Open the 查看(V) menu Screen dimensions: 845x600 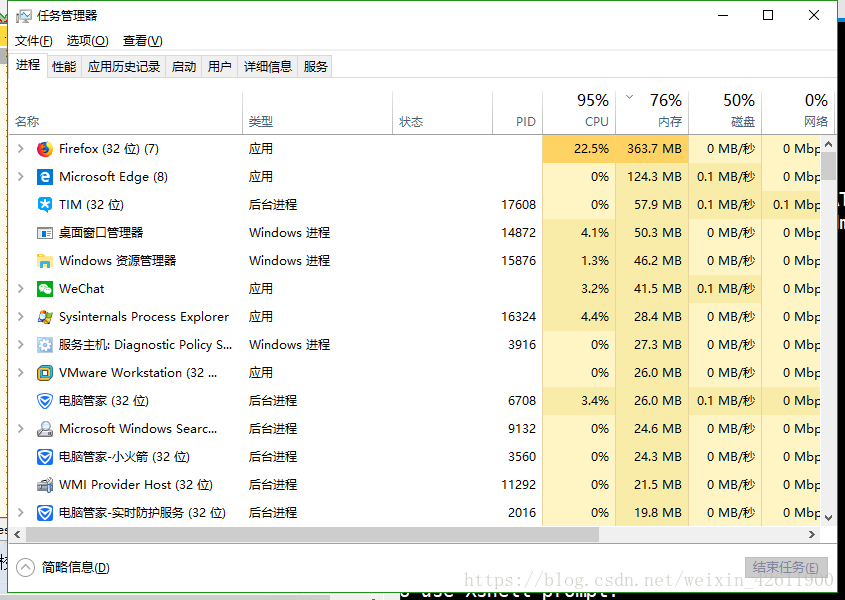click(143, 41)
